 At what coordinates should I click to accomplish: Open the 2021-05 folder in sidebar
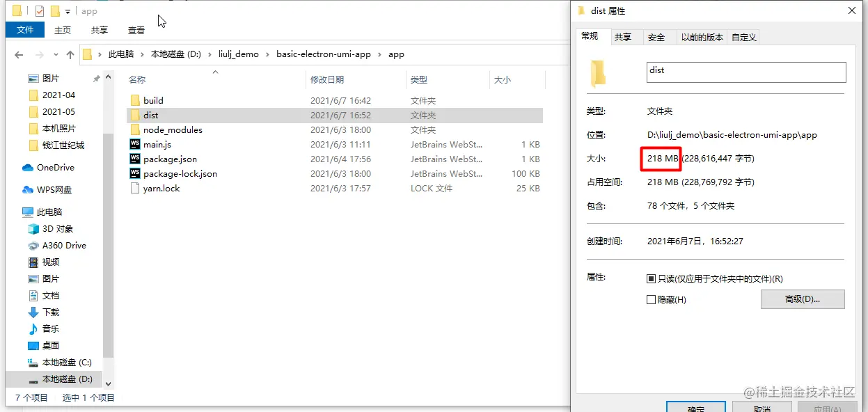click(x=58, y=111)
